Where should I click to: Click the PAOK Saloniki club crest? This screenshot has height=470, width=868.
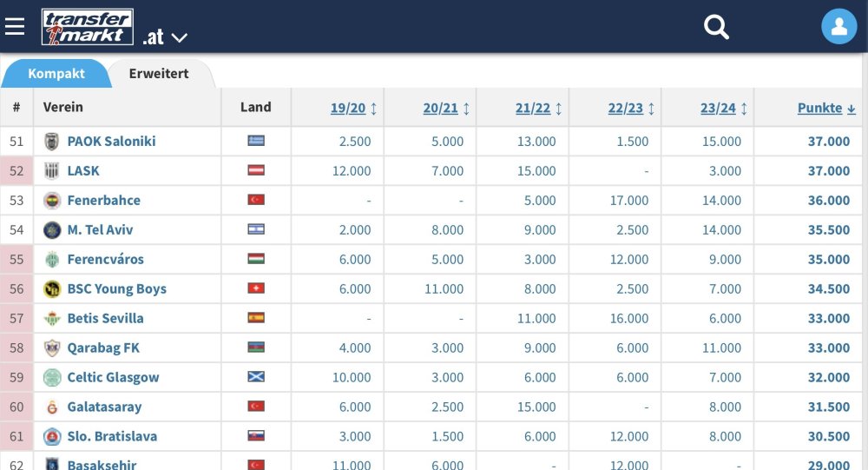52,142
